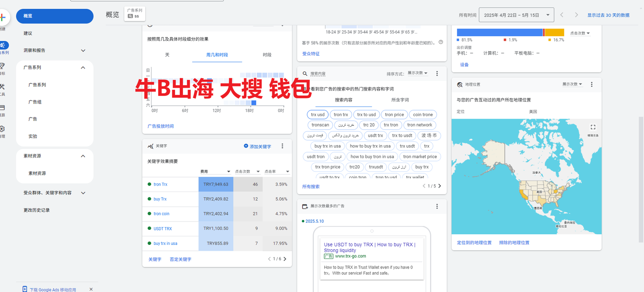Click the United States on the map

click(x=540, y=192)
